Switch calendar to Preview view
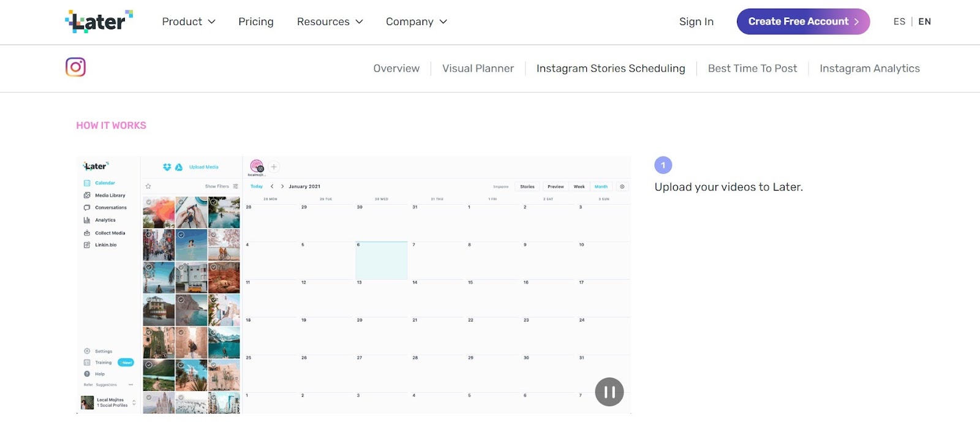The image size is (980, 440). pyautogui.click(x=556, y=186)
